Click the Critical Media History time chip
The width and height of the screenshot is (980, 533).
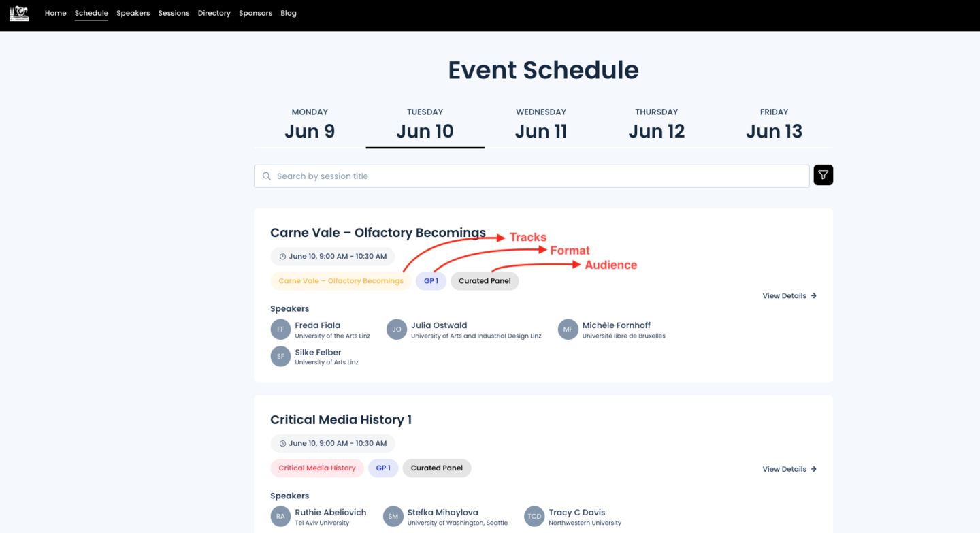pyautogui.click(x=332, y=444)
